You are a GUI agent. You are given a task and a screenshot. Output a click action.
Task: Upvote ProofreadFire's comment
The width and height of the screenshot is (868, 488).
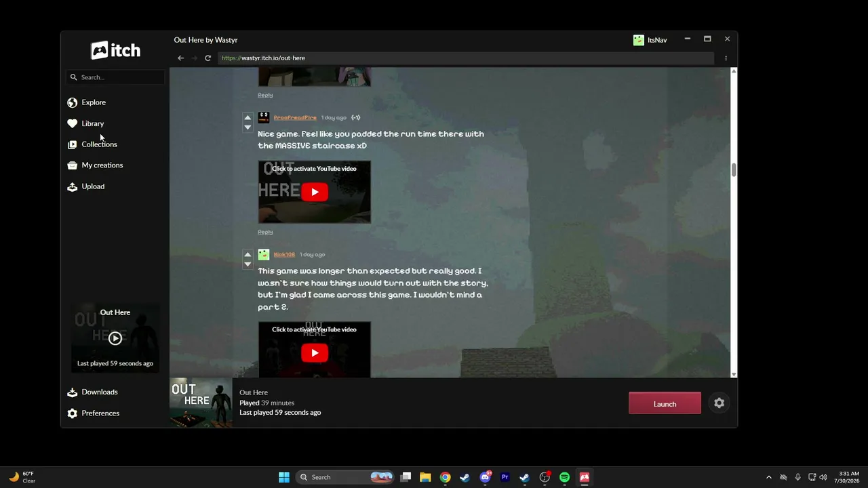pos(248,118)
